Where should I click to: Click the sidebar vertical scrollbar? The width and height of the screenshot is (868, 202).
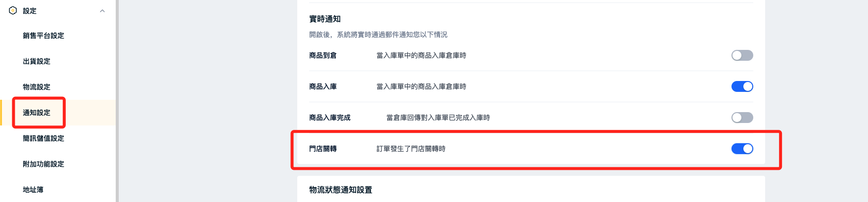[117, 101]
